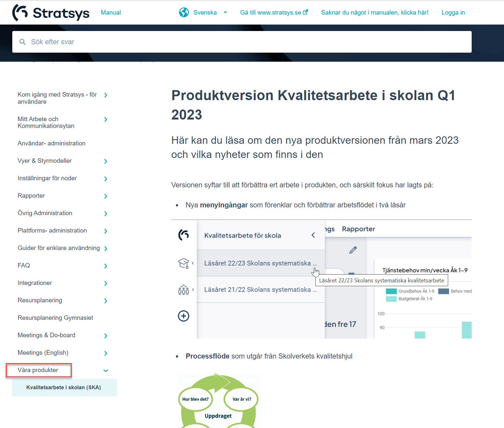The image size is (504, 428).
Task: Click the green quality wheel image
Action: click(x=219, y=401)
